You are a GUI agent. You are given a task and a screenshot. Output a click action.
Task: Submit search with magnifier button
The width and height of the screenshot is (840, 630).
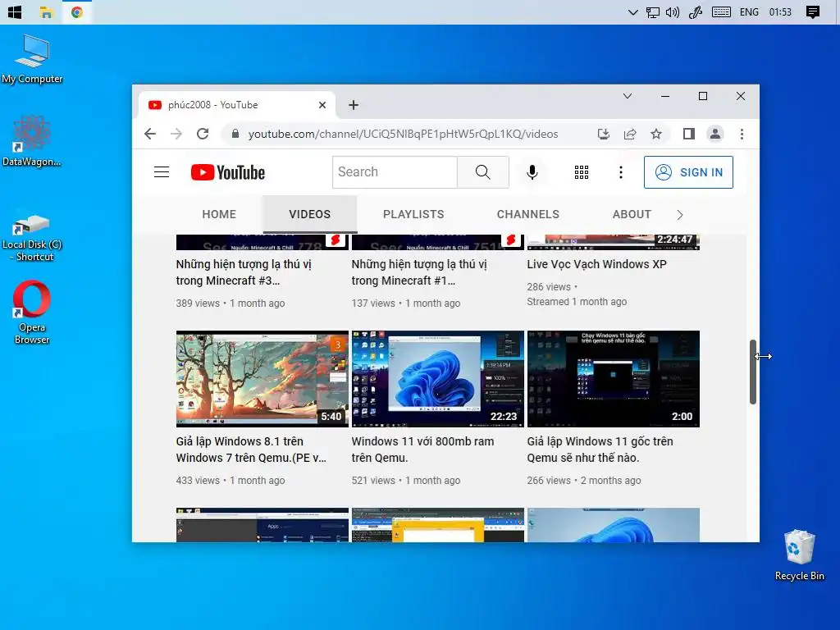pos(482,172)
